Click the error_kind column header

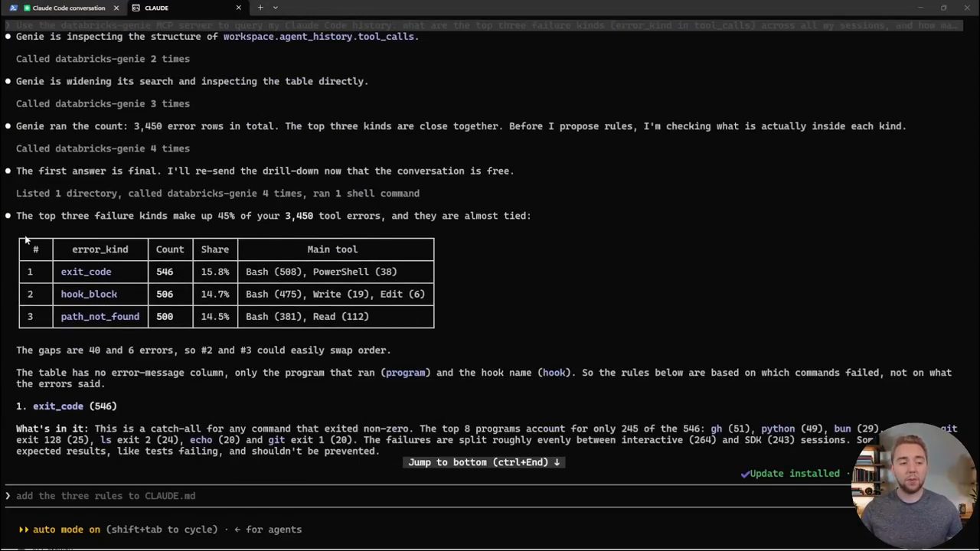coord(100,249)
